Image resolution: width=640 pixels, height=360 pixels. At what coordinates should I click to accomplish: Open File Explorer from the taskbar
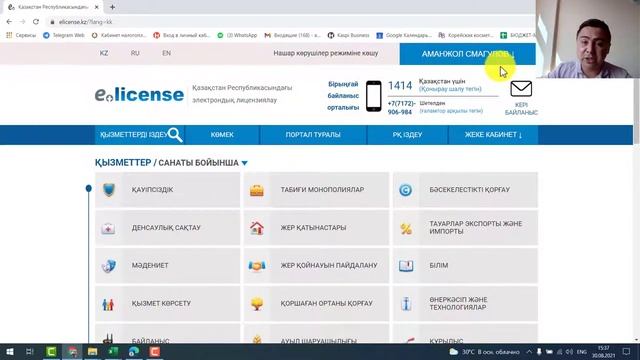point(93,351)
